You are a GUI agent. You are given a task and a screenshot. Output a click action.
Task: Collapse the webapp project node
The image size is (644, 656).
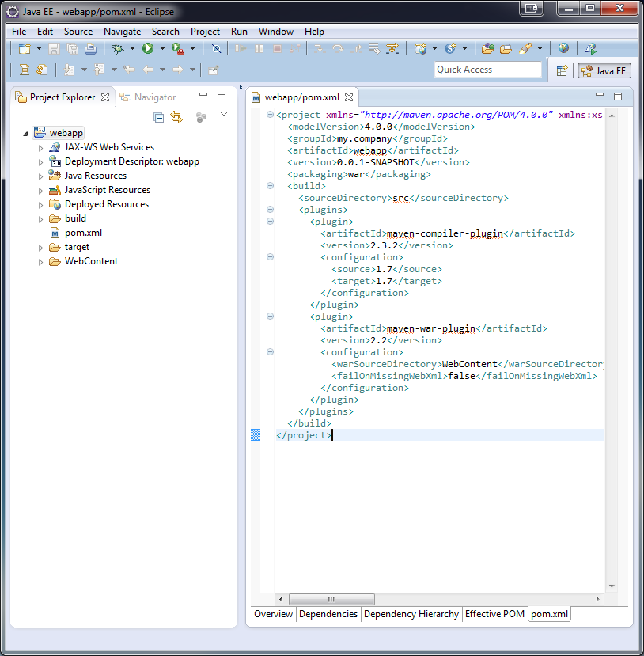coord(25,134)
